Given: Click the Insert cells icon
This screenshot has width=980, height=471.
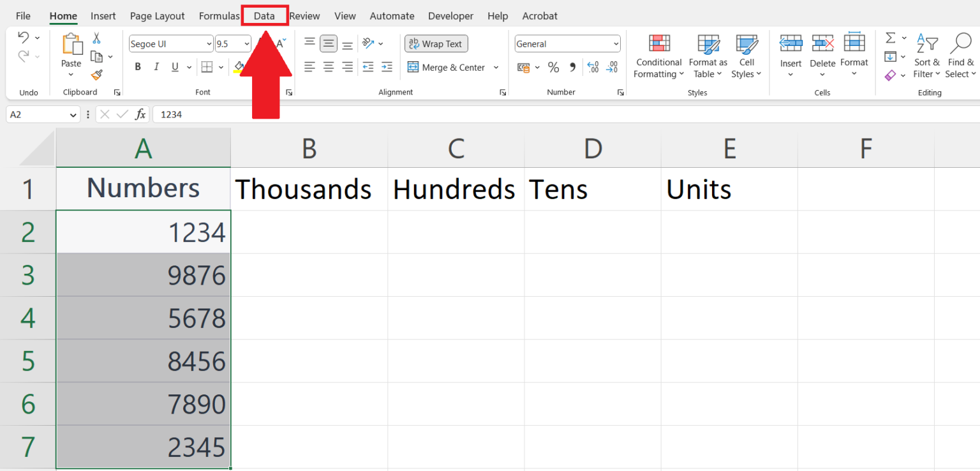Looking at the screenshot, I should coord(791,43).
